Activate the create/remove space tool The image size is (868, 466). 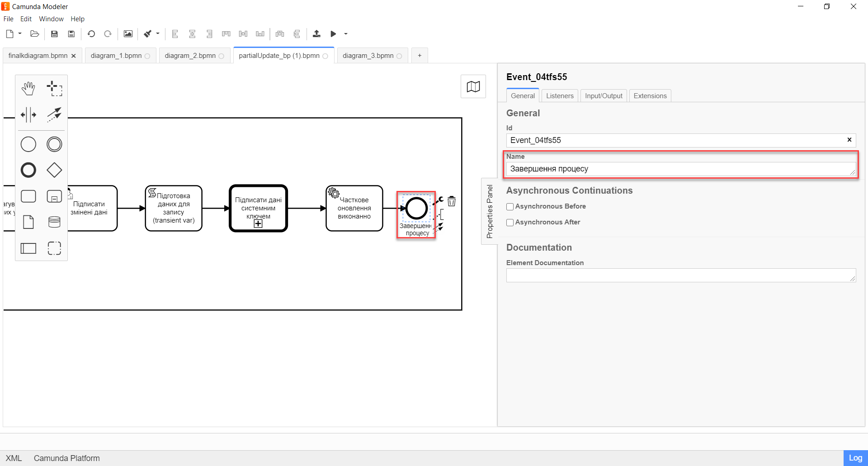click(28, 114)
